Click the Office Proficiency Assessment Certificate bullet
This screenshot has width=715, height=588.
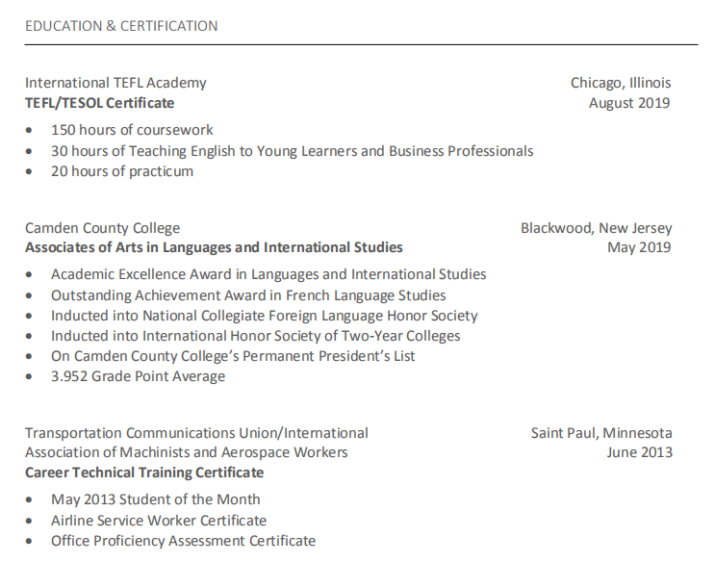[x=183, y=541]
